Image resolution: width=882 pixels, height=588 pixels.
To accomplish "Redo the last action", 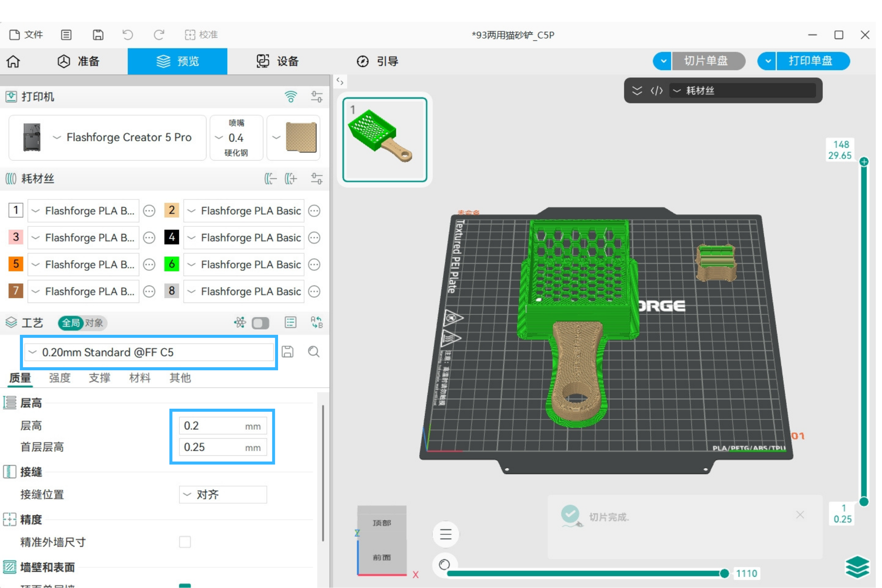I will pyautogui.click(x=159, y=35).
